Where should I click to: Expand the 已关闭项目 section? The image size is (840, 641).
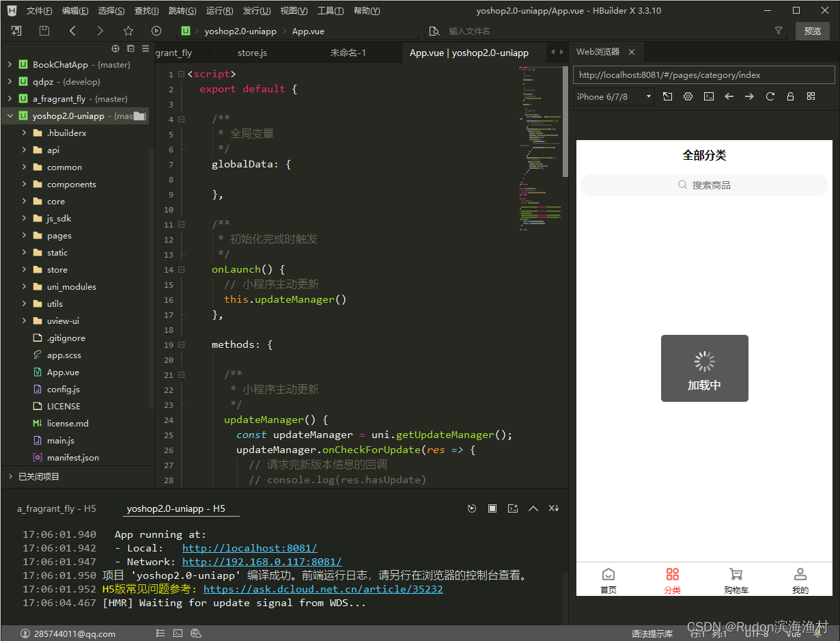point(41,477)
